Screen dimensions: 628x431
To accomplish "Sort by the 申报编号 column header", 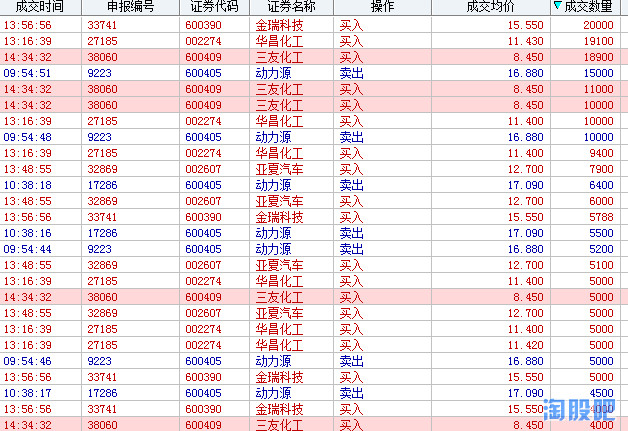I will (131, 6).
